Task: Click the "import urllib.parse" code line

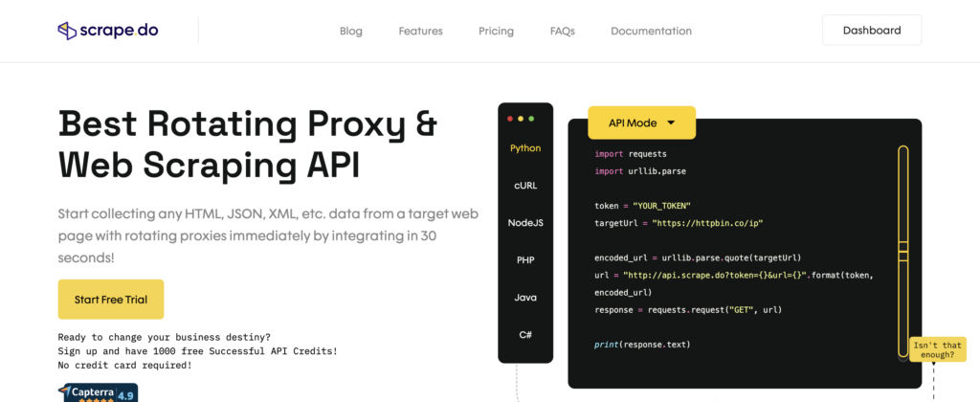Action: (x=640, y=171)
